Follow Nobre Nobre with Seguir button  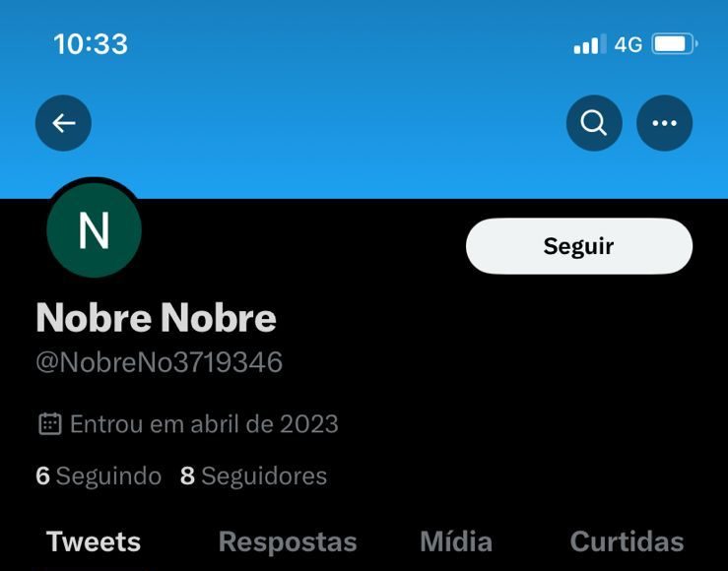click(x=579, y=246)
